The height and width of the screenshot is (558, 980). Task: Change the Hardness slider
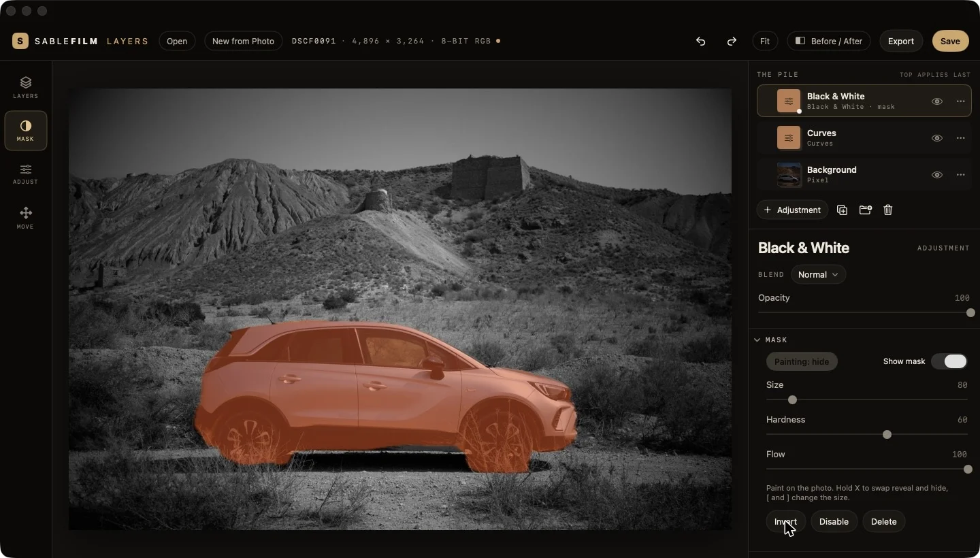867,434
